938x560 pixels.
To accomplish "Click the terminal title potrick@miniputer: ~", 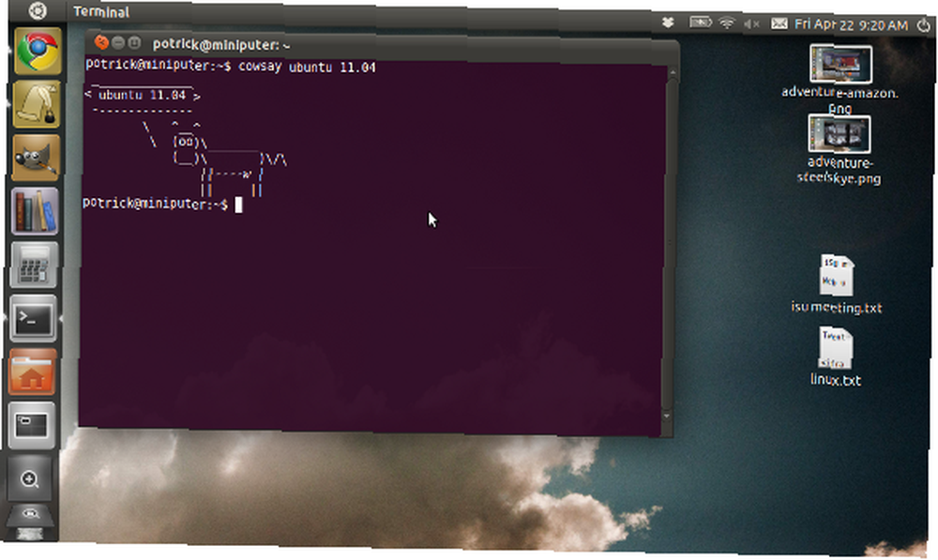I will coord(221,45).
